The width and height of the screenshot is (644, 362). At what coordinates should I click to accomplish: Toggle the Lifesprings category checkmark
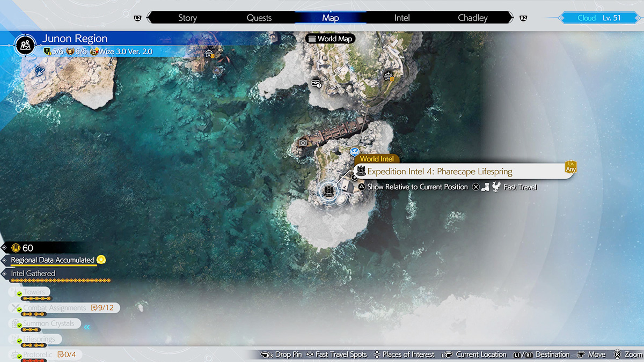[x=20, y=341]
